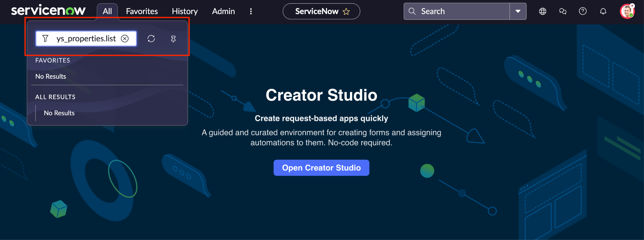
Task: Open the Favorites menu
Action: [x=142, y=11]
